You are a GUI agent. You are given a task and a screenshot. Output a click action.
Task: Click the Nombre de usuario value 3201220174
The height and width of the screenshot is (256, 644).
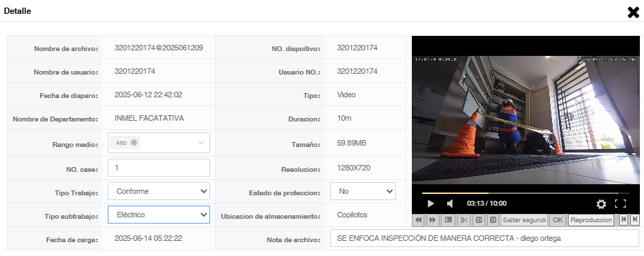tap(135, 71)
